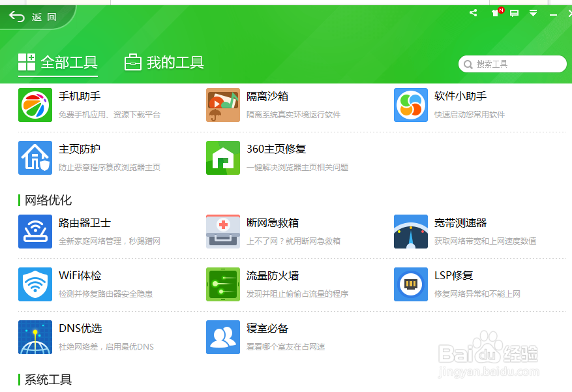Click description 上不了网？就用断网急救箱
572x392 pixels.
pos(294,241)
